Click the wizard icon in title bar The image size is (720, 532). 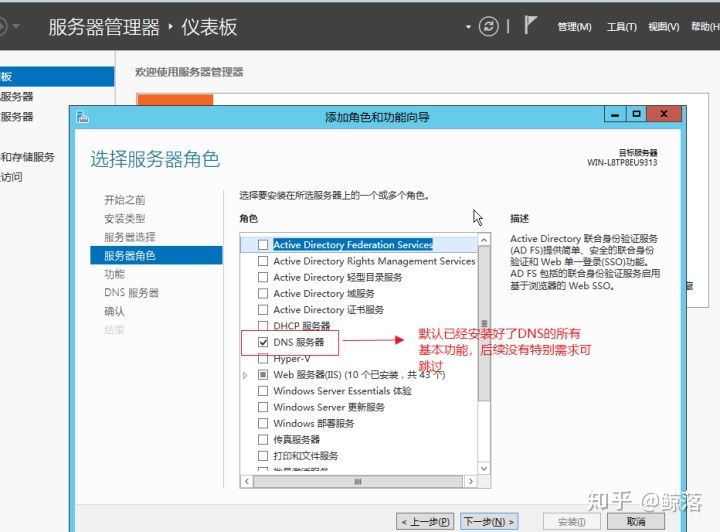coord(83,117)
